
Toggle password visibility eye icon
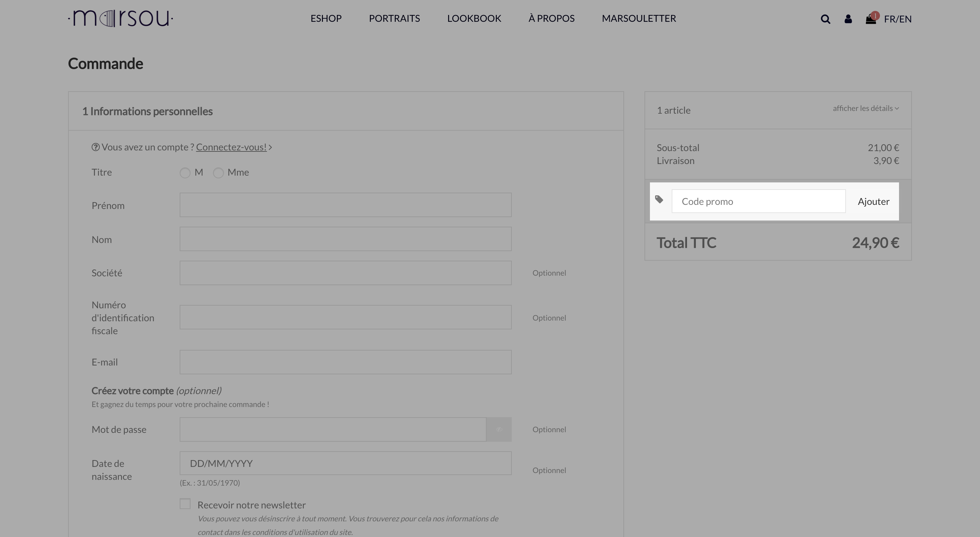(x=499, y=430)
